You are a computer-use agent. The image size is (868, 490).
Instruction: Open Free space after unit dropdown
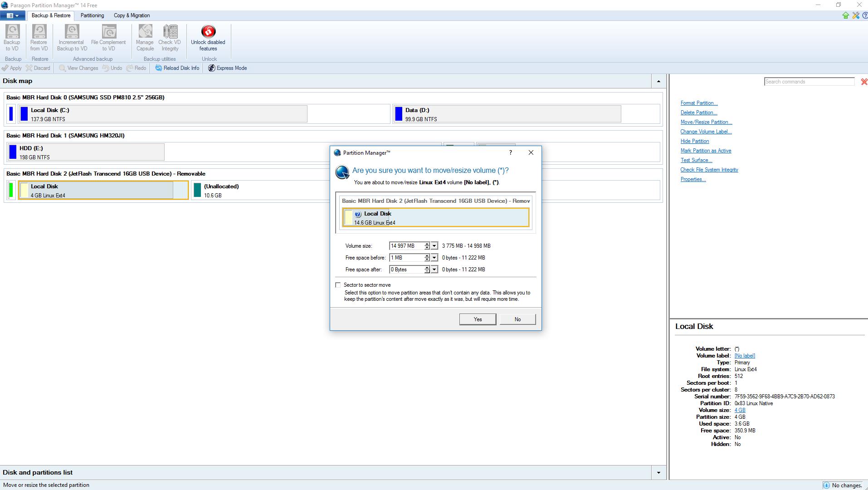434,269
